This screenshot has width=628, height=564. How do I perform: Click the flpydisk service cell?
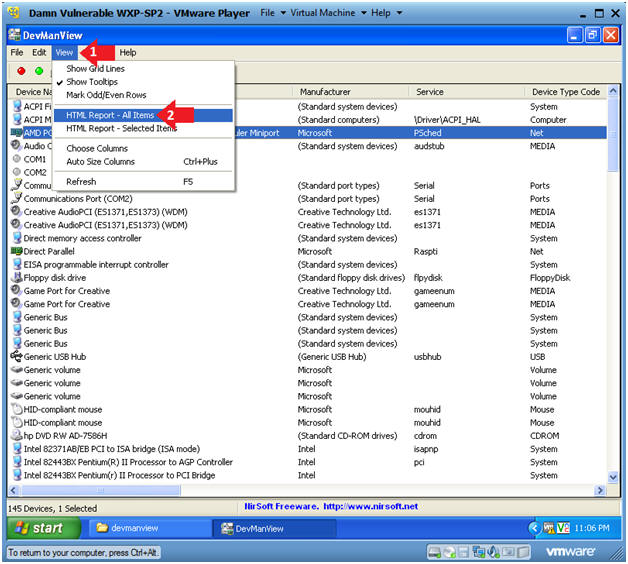[428, 278]
